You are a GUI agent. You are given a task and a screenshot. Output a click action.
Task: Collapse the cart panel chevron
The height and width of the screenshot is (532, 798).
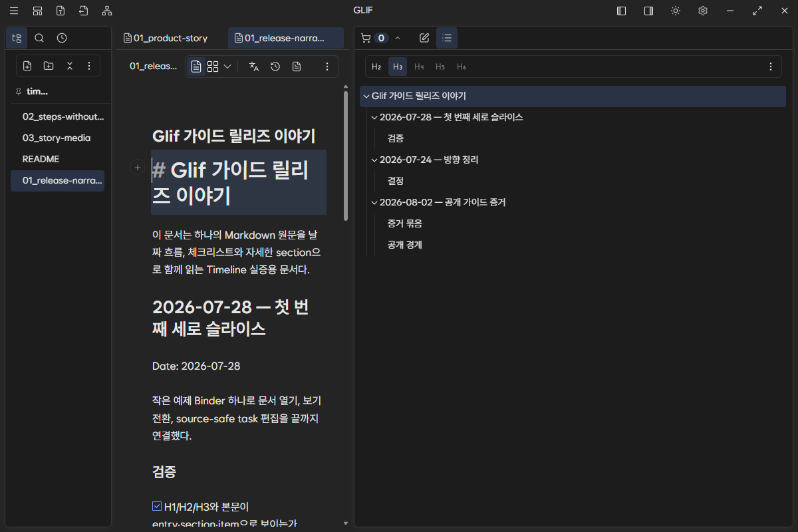point(398,38)
